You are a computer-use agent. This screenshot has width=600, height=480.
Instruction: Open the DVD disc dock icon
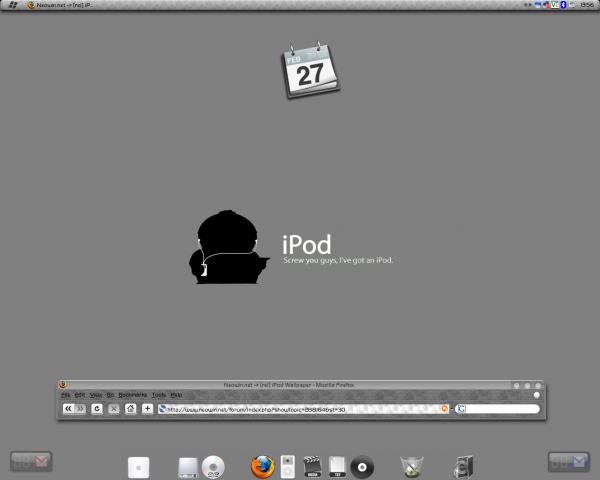click(213, 467)
